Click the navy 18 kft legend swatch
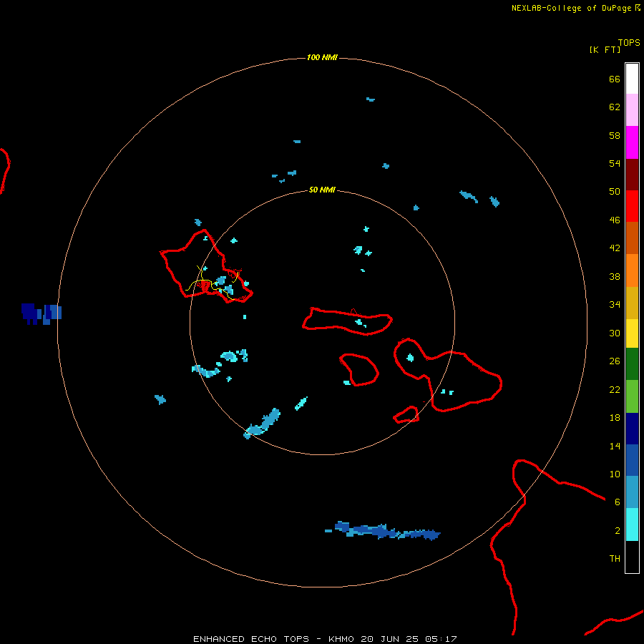Viewport: 644px width, 644px height. pos(632,429)
